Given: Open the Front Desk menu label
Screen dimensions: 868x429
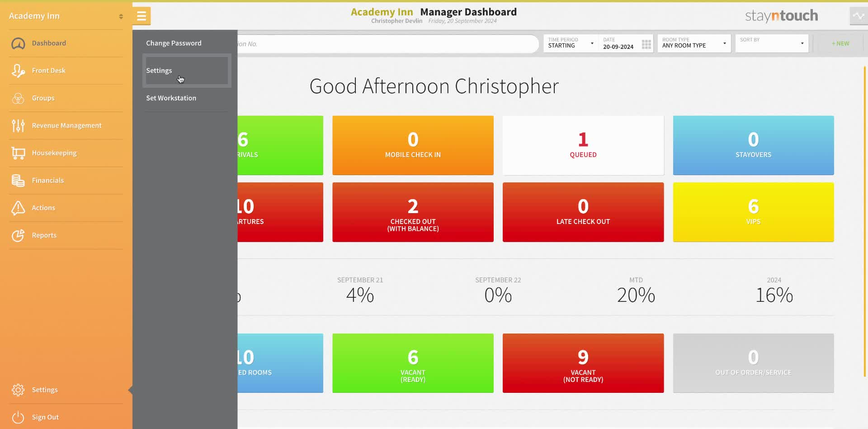Looking at the screenshot, I should [48, 71].
